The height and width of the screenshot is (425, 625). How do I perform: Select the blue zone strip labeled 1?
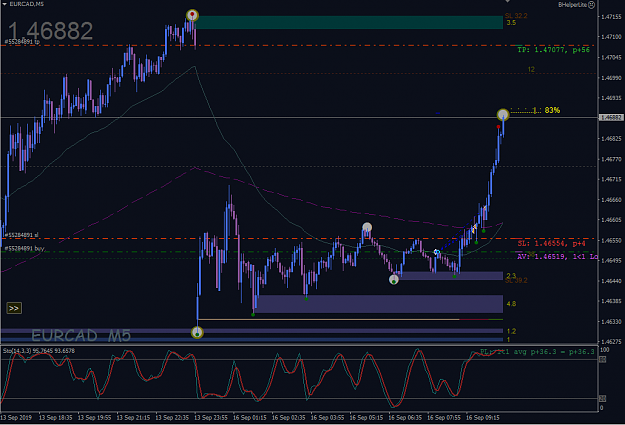[252, 340]
